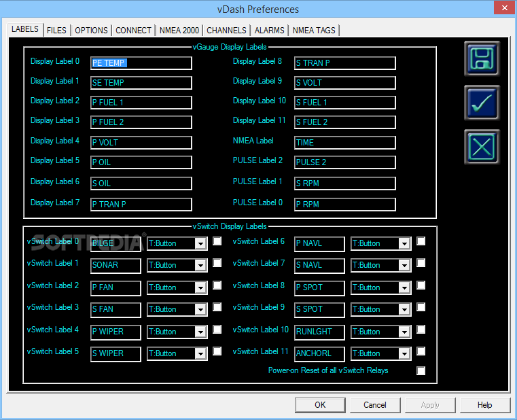The height and width of the screenshot is (420, 517).
Task: Toggle checkbox for vSwitch Label 4
Action: pyautogui.click(x=217, y=330)
